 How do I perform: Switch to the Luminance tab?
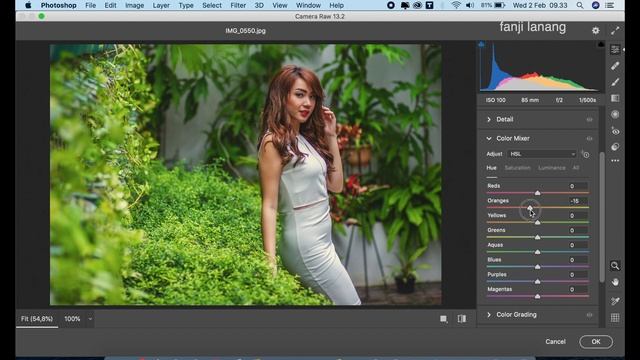[x=552, y=168]
